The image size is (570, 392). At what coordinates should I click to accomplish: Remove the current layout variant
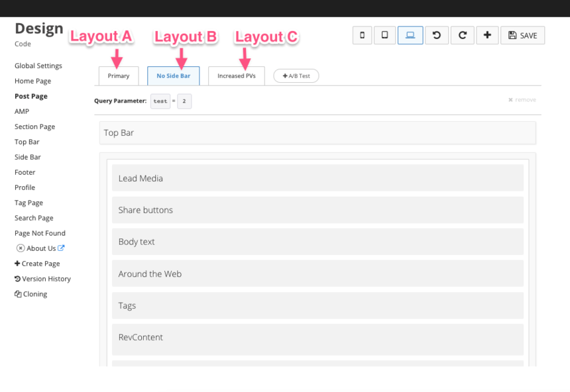click(x=522, y=100)
